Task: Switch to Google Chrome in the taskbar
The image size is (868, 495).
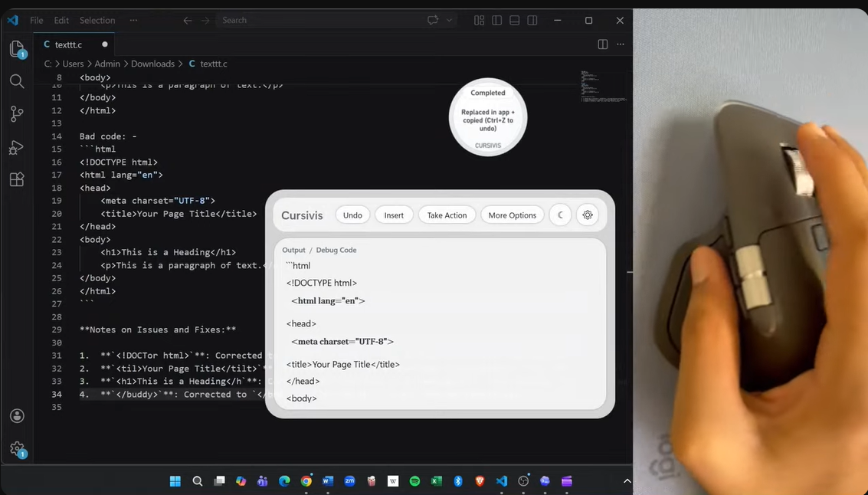Action: coord(306,481)
